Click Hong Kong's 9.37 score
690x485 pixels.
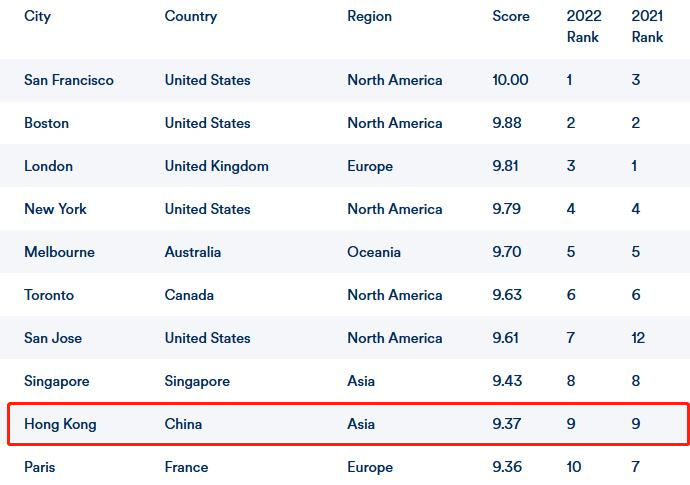506,424
